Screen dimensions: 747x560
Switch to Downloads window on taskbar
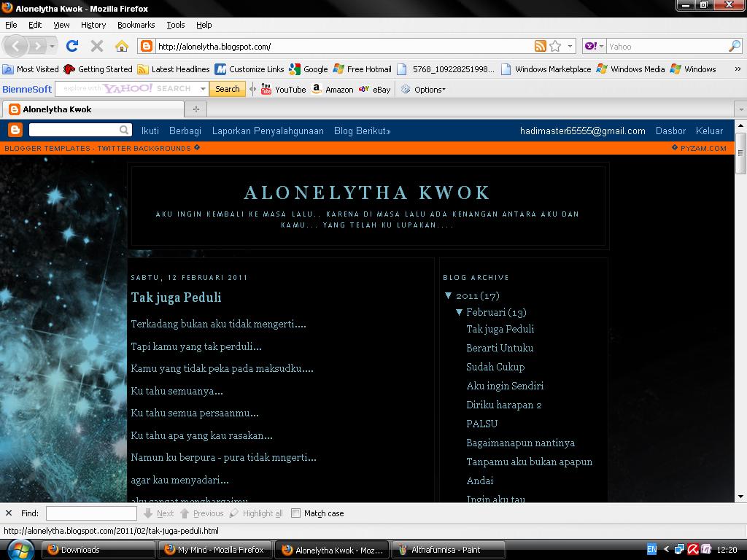[x=98, y=550]
